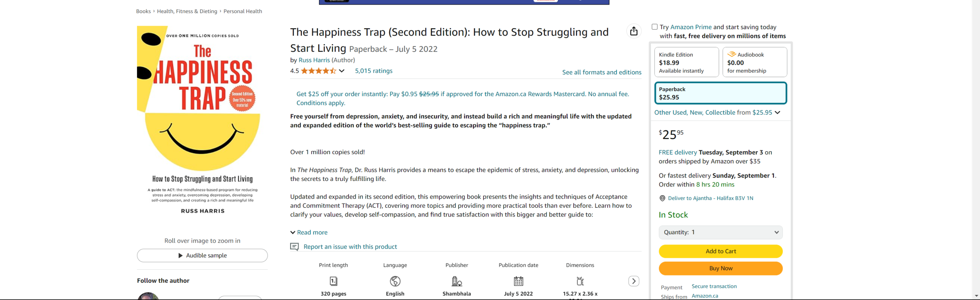
Task: Expand description with Read more
Action: coord(309,232)
